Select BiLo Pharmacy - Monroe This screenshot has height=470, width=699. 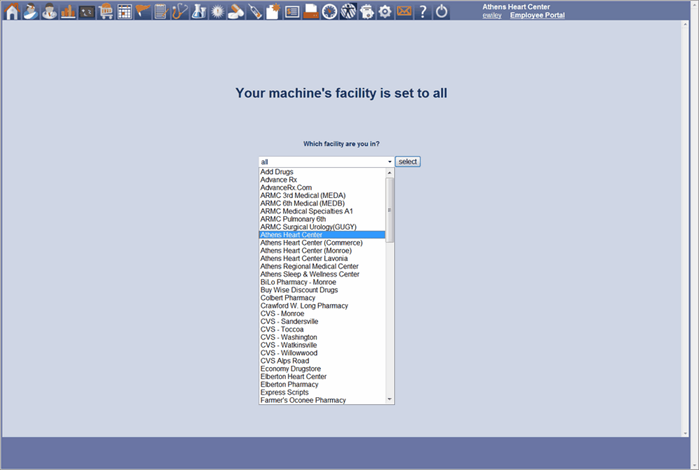322,282
